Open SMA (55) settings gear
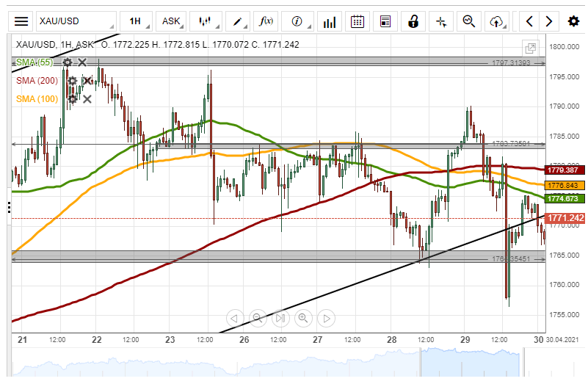588x384 pixels. click(68, 63)
